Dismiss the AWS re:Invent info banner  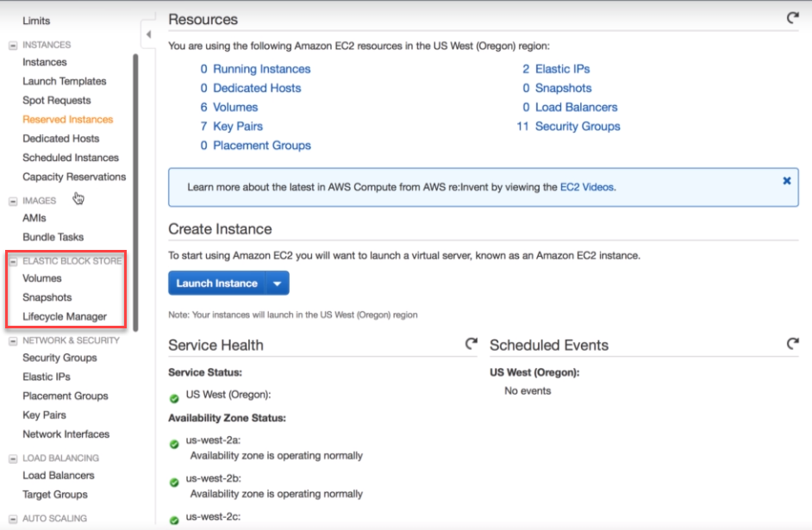coord(787,181)
